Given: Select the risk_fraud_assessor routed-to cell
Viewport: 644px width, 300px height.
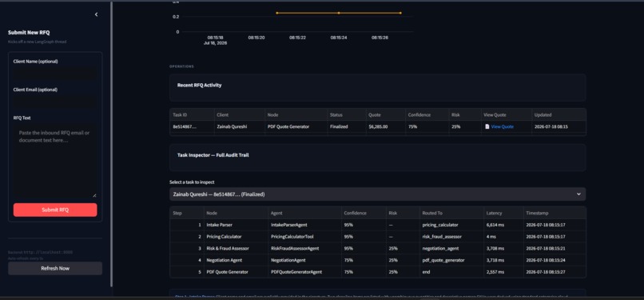Looking at the screenshot, I should (451, 237).
